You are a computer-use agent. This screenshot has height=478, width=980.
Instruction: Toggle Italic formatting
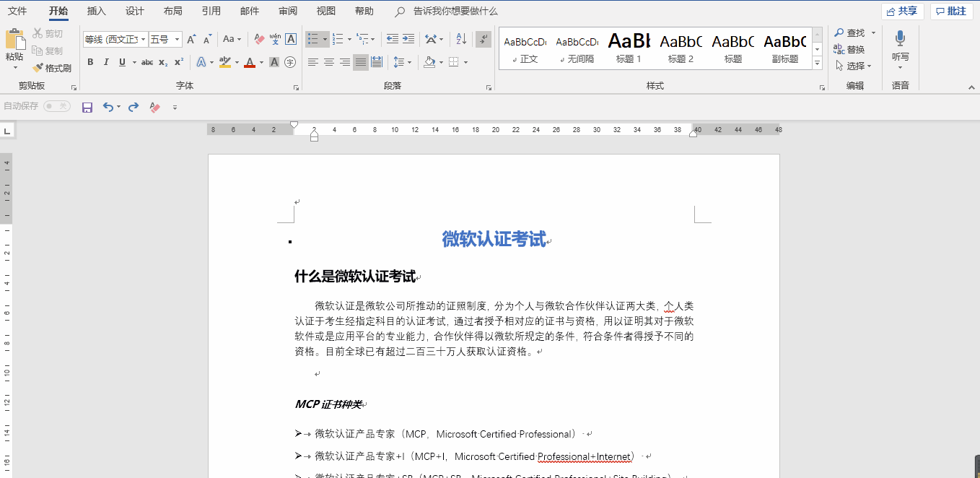(x=106, y=62)
